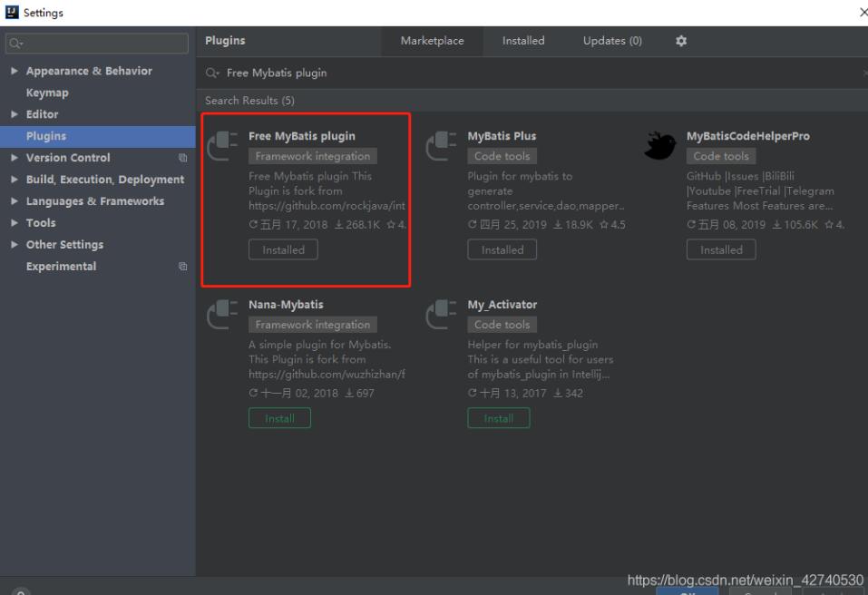Click Nana-Mybatis 697 downloads text
Viewport: 868px width, 595px height.
[360, 394]
